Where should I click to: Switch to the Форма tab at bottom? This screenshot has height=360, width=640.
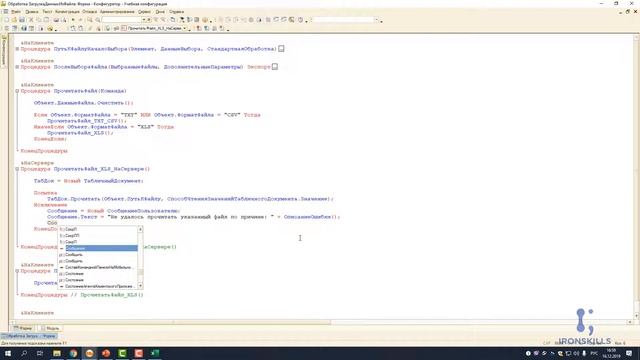[23, 328]
